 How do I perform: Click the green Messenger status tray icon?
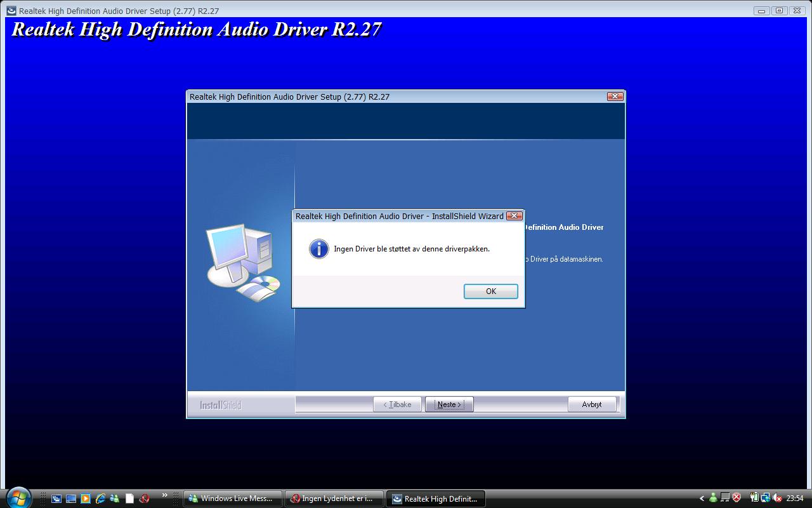(x=713, y=498)
